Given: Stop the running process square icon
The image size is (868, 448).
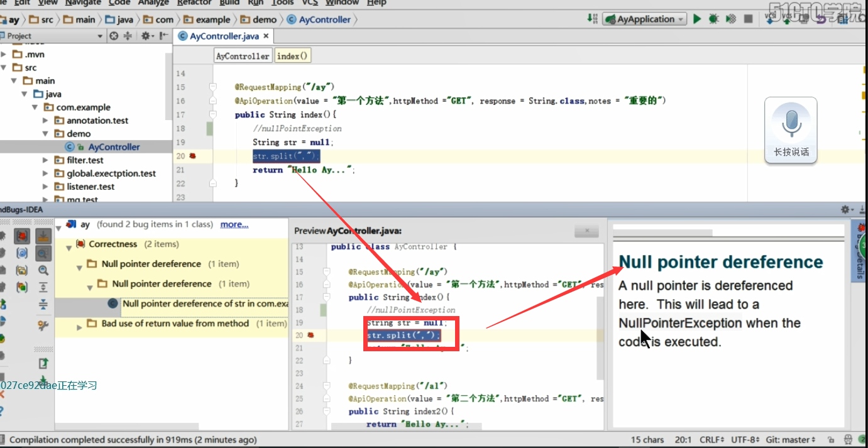Looking at the screenshot, I should point(748,19).
